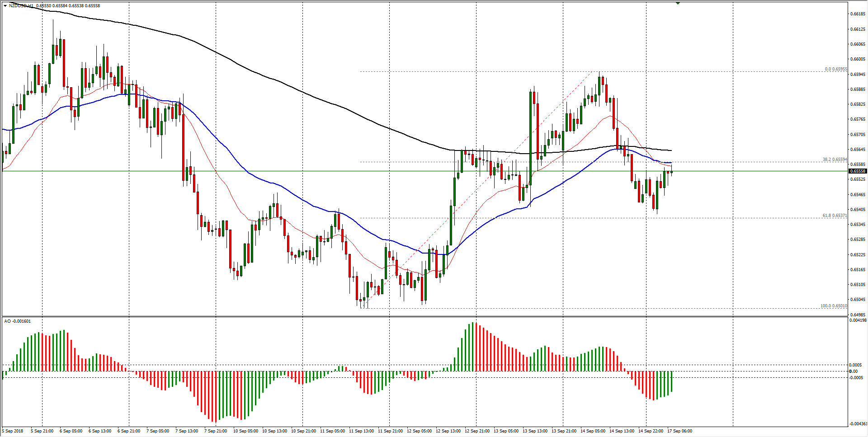868x437 pixels.
Task: Click the 0.65105 price on the scale
Action: [x=858, y=285]
